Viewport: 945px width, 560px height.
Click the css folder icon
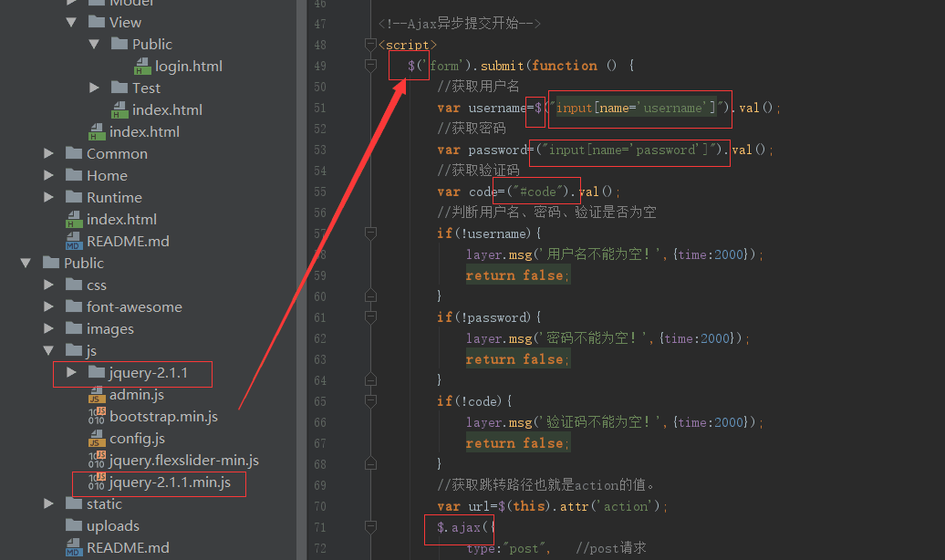74,284
